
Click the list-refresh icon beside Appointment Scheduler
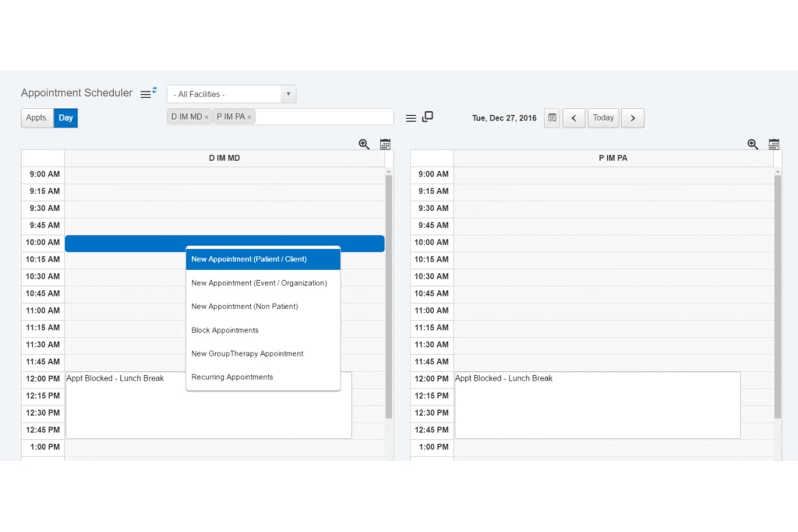point(148,93)
